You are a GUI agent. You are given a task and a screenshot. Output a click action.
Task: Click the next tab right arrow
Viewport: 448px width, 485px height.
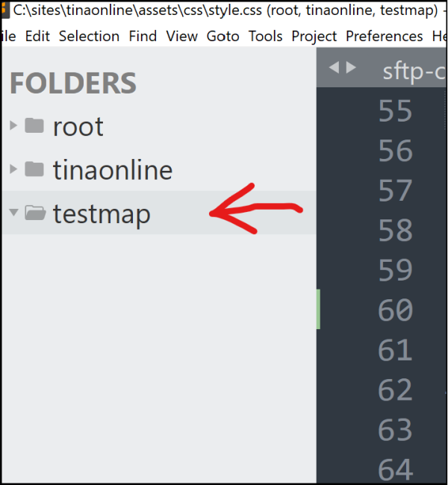point(351,68)
